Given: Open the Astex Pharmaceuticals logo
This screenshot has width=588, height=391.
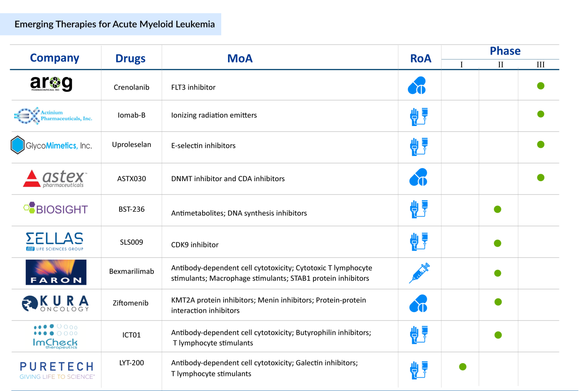Looking at the screenshot, I should pos(55,178).
